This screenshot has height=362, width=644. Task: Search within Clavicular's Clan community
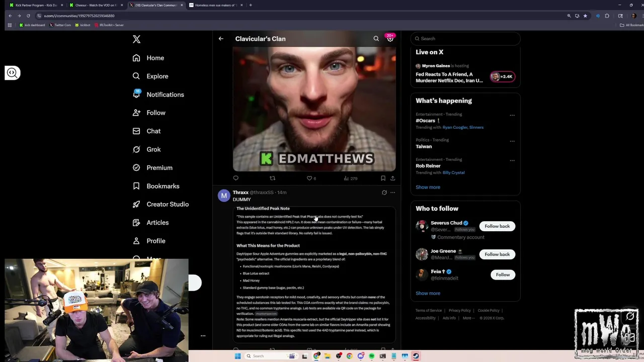(x=376, y=39)
